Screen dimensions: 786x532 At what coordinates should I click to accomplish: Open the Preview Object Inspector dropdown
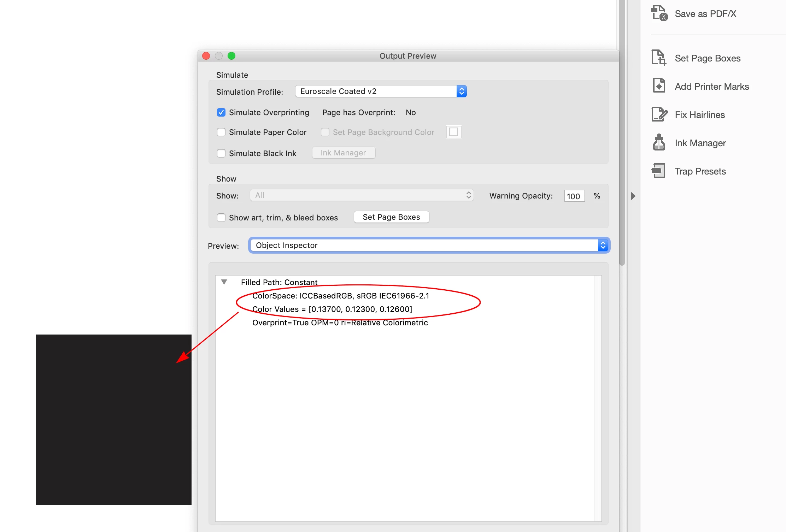429,245
